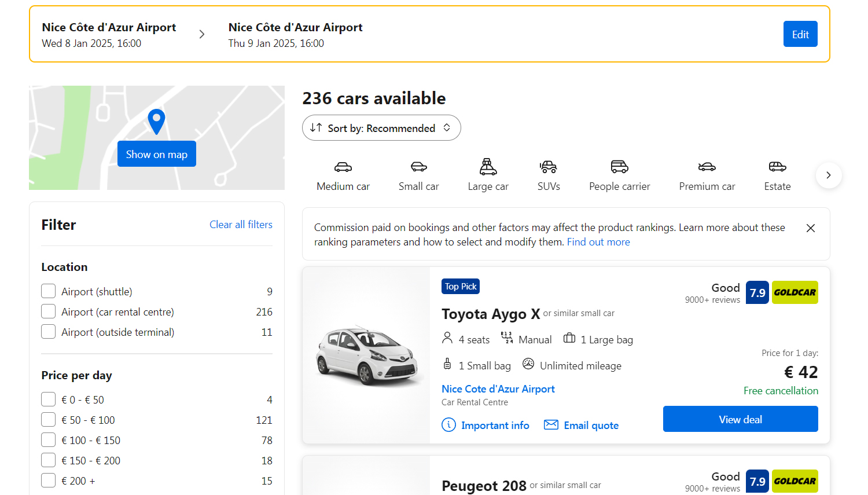Tick the € 50 - € 100 price filter

[x=49, y=420]
